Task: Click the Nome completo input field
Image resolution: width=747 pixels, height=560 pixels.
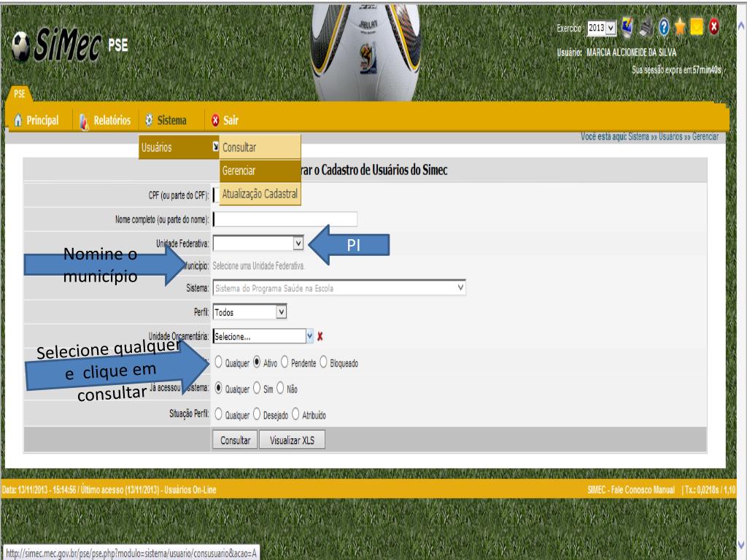Action: pyautogui.click(x=285, y=219)
